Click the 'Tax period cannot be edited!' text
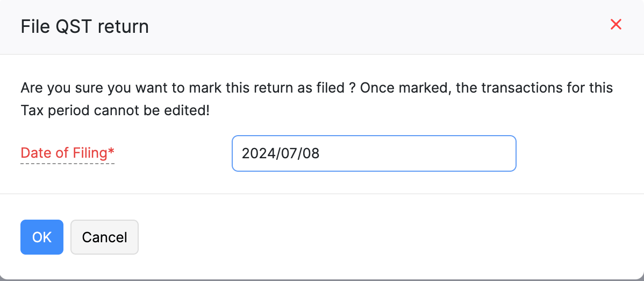This screenshot has height=281, width=644. (x=115, y=111)
